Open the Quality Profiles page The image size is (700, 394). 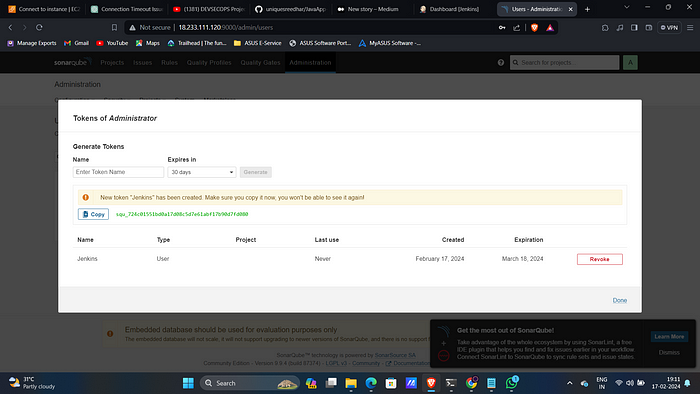tap(209, 62)
